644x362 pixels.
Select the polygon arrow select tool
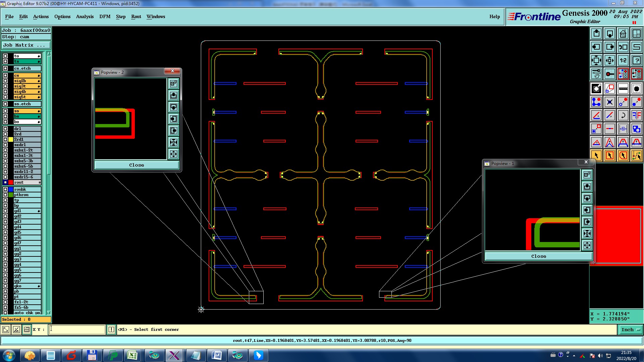coord(623,156)
